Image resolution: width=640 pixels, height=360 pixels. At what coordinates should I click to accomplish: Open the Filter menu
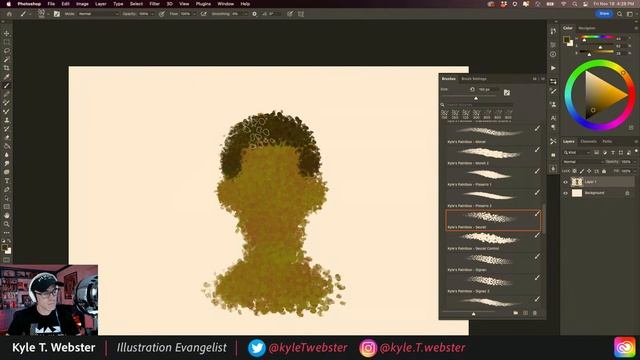pyautogui.click(x=154, y=4)
